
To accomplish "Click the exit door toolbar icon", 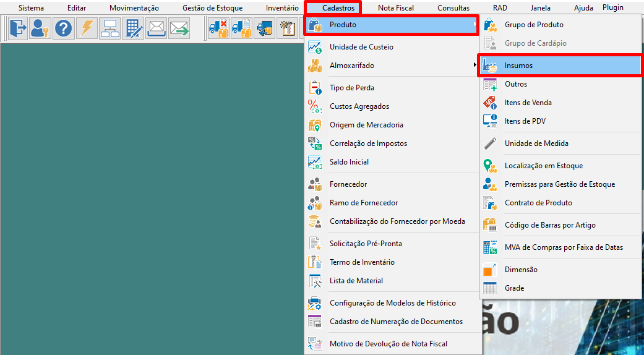I will coord(18,28).
